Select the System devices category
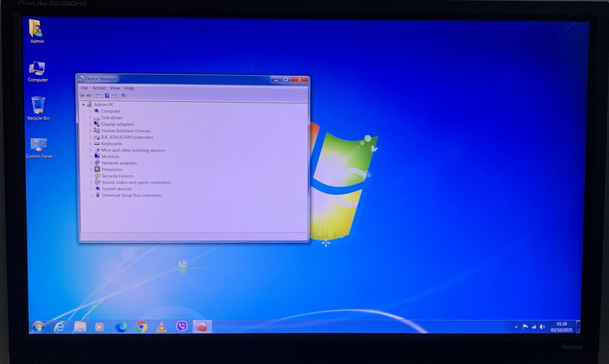Screen dimensions: 609x364 [113, 189]
